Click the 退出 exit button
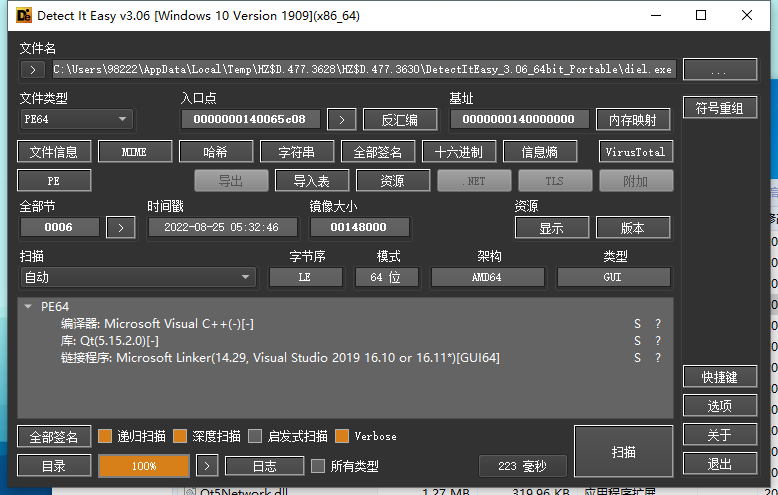This screenshot has height=495, width=778. (720, 464)
